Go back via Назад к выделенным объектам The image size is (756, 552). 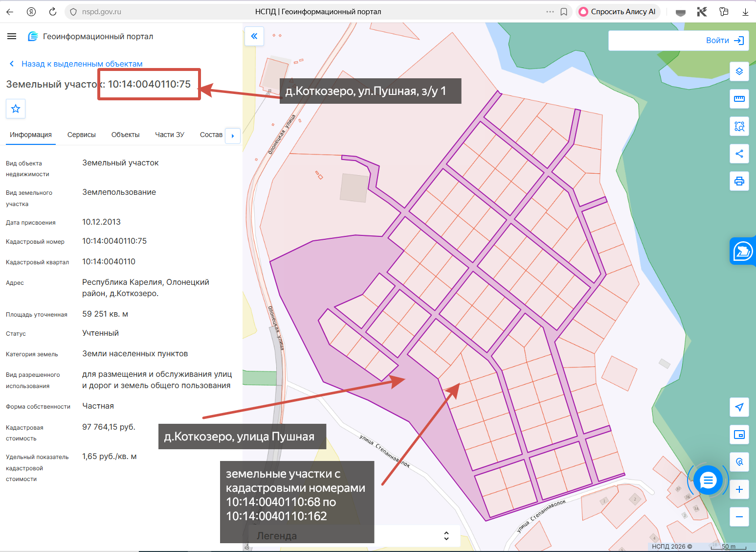coord(76,64)
